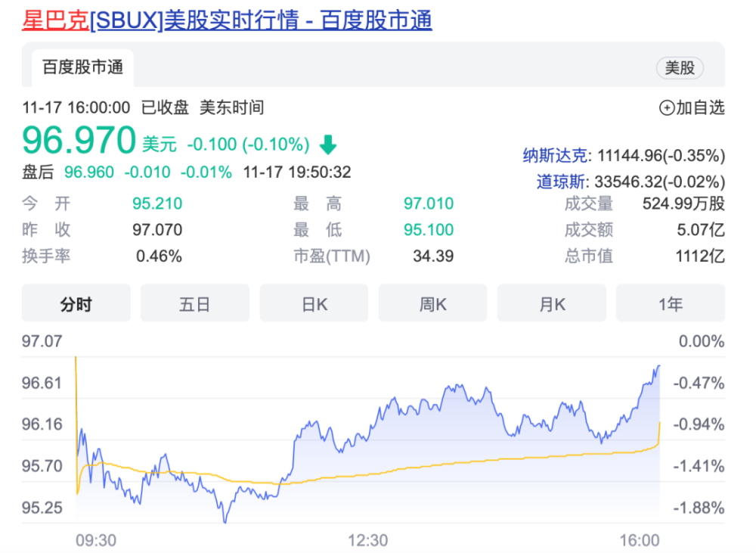756x553 pixels.
Task: Click the 12:30 time axis label
Action: tap(368, 540)
